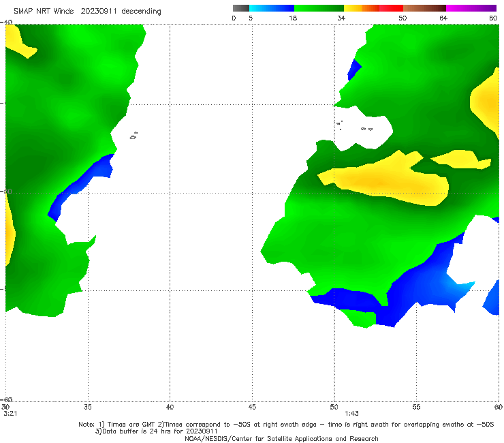504x443 pixels.
Task: Click the '3:21' swath time label
Action: coord(10,414)
